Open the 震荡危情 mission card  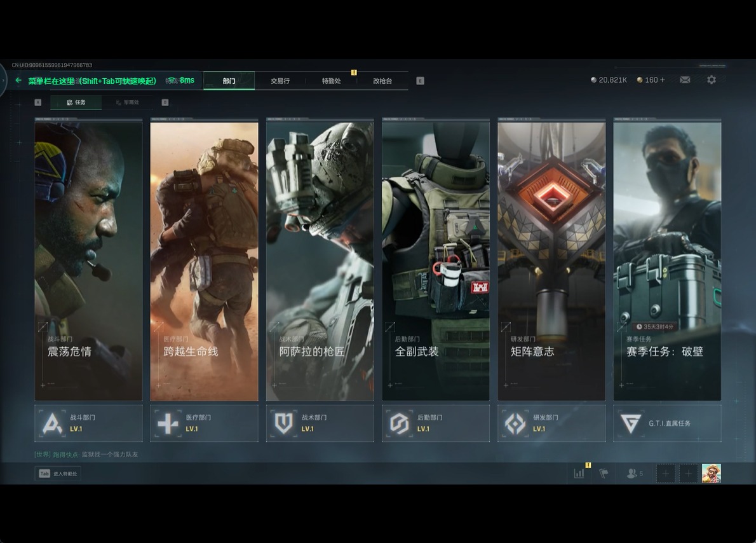(88, 261)
